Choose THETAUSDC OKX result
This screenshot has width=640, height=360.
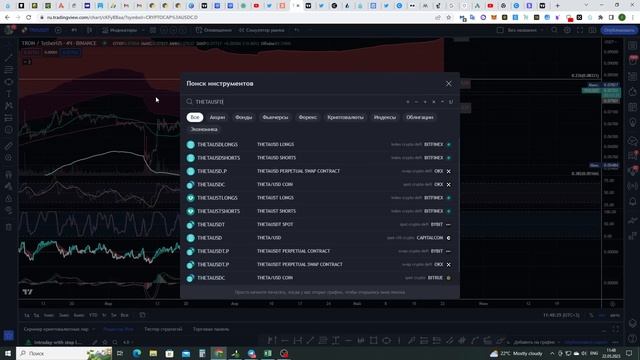pyautogui.click(x=320, y=184)
